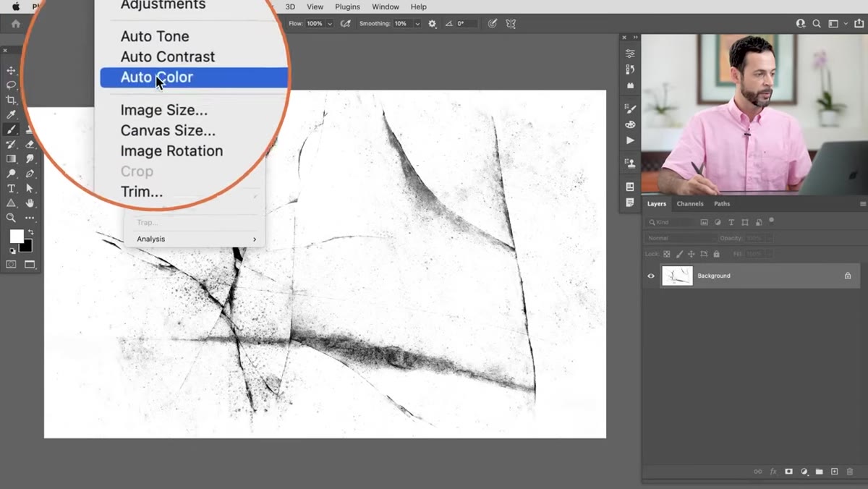Select the Type tool

tap(11, 188)
